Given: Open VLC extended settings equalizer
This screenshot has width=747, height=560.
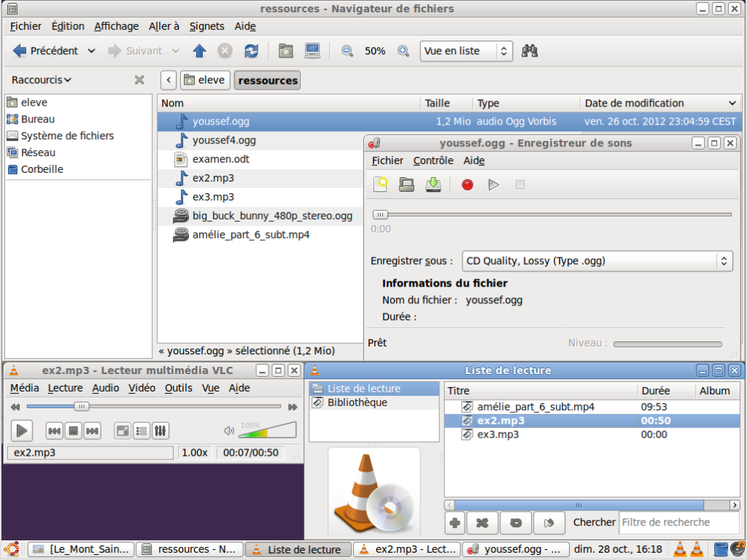Looking at the screenshot, I should point(160,430).
